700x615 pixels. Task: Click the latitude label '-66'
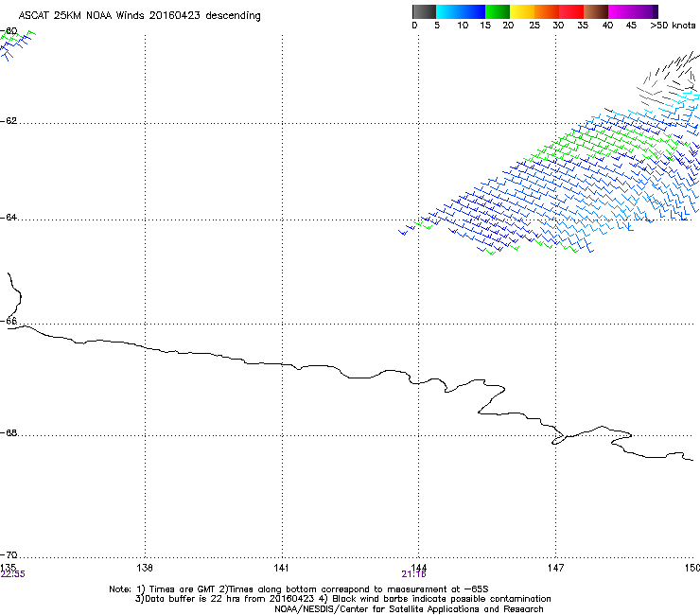(x=9, y=322)
